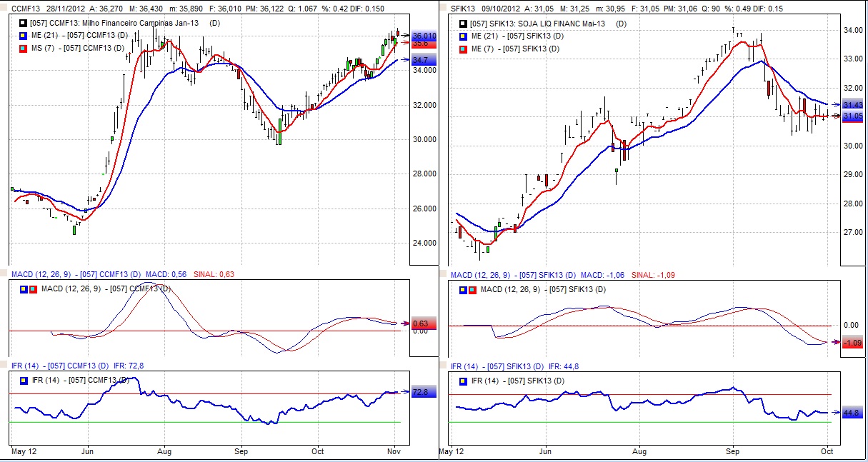Click the blue ME (21) icon for CCMF13
Image resolution: width=868 pixels, height=462 pixels.
24,36
